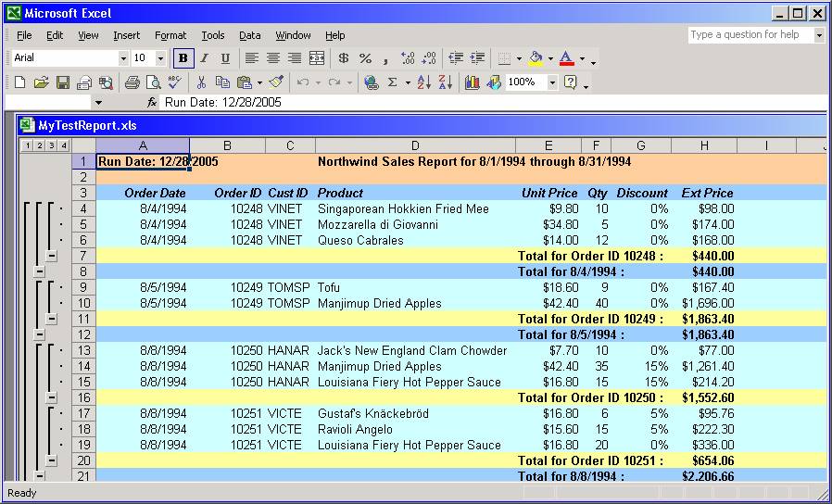The width and height of the screenshot is (832, 504).
Task: Show outline level 4 details
Action: 63,145
